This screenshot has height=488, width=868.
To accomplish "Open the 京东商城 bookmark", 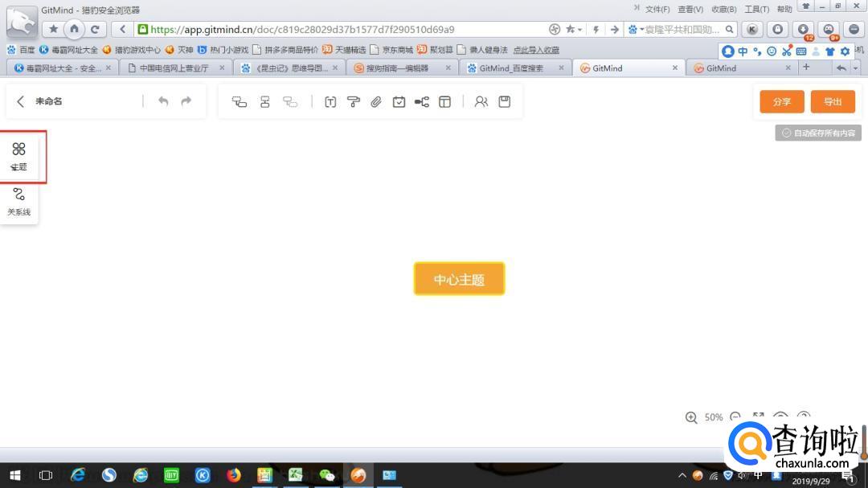I will 391,50.
